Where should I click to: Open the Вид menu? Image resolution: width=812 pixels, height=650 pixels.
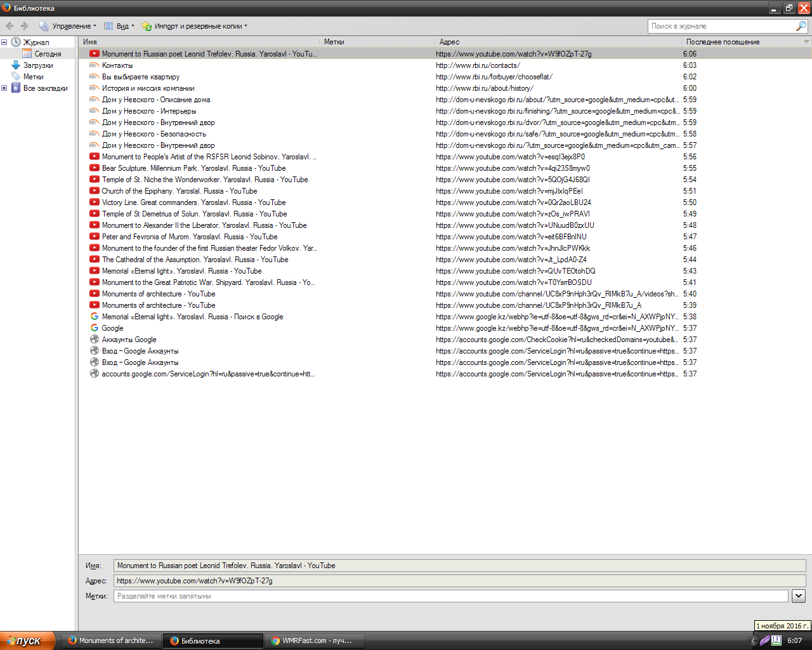119,26
